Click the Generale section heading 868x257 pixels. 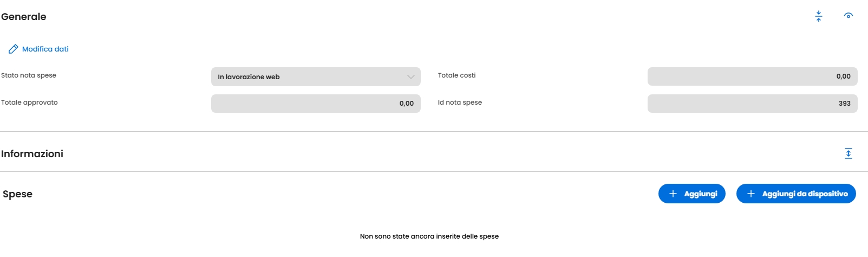[24, 17]
